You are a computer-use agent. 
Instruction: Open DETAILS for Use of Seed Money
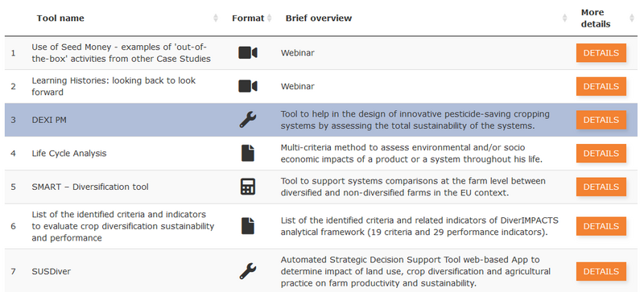click(601, 53)
